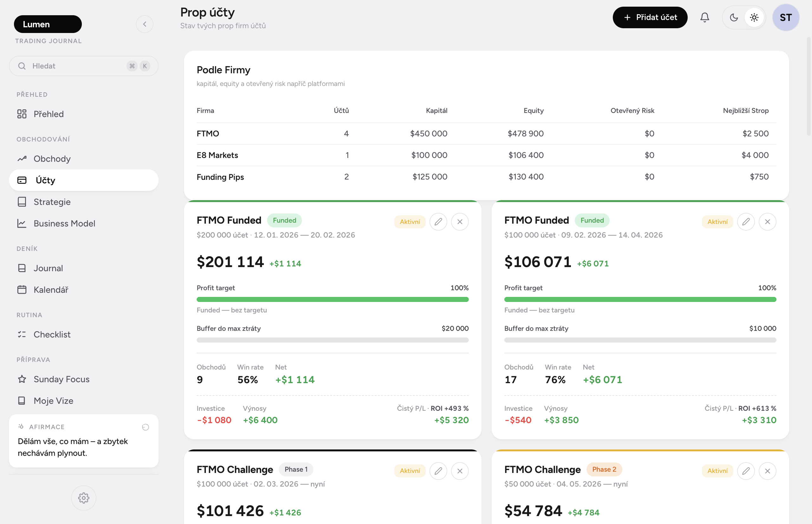
Task: Click Aktivní badge on Phase 1 card
Action: click(410, 471)
